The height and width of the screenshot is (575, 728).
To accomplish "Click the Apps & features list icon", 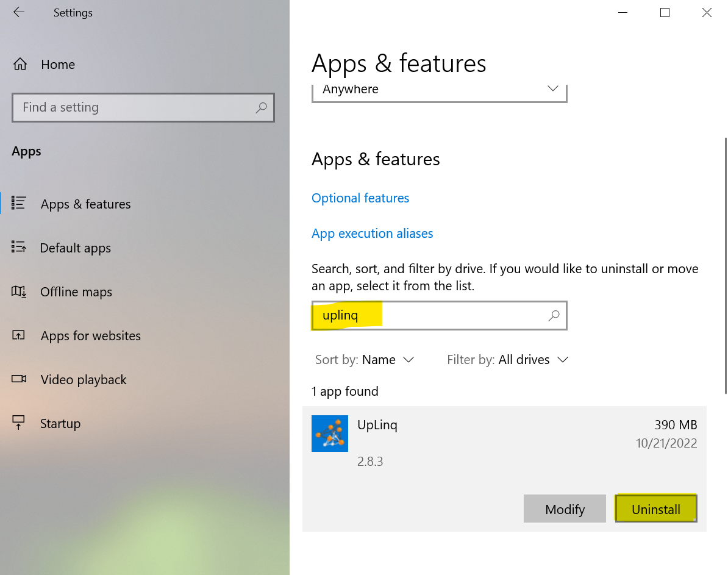I will click(x=18, y=203).
